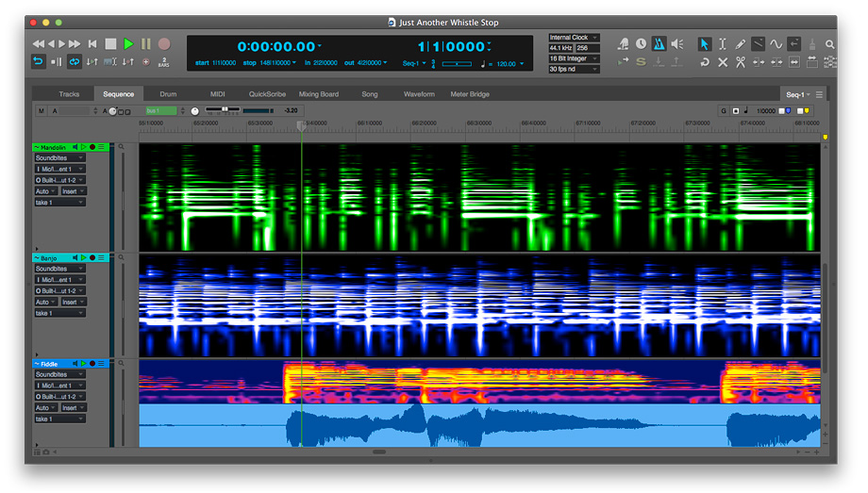868x493 pixels.
Task: Click the pan knob in info bar
Action: [195, 111]
